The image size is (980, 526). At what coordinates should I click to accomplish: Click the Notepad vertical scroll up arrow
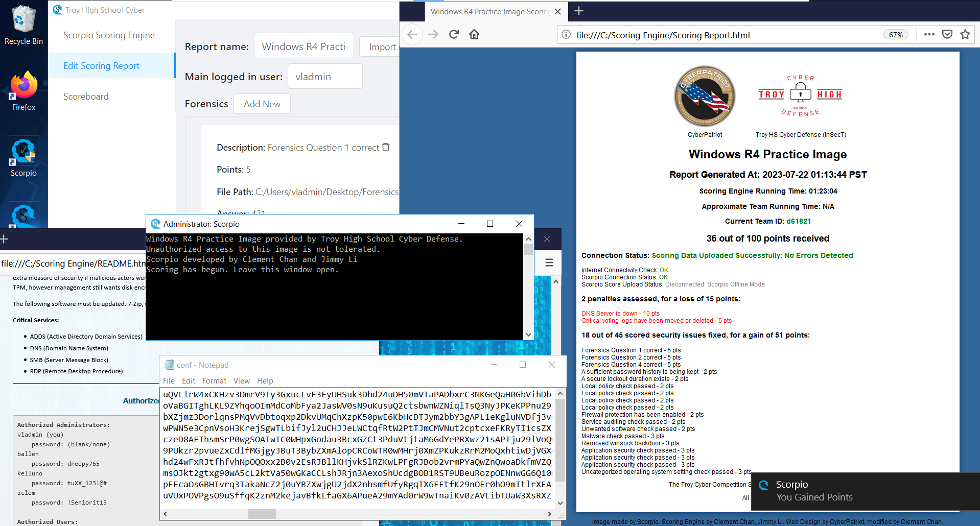[560, 394]
